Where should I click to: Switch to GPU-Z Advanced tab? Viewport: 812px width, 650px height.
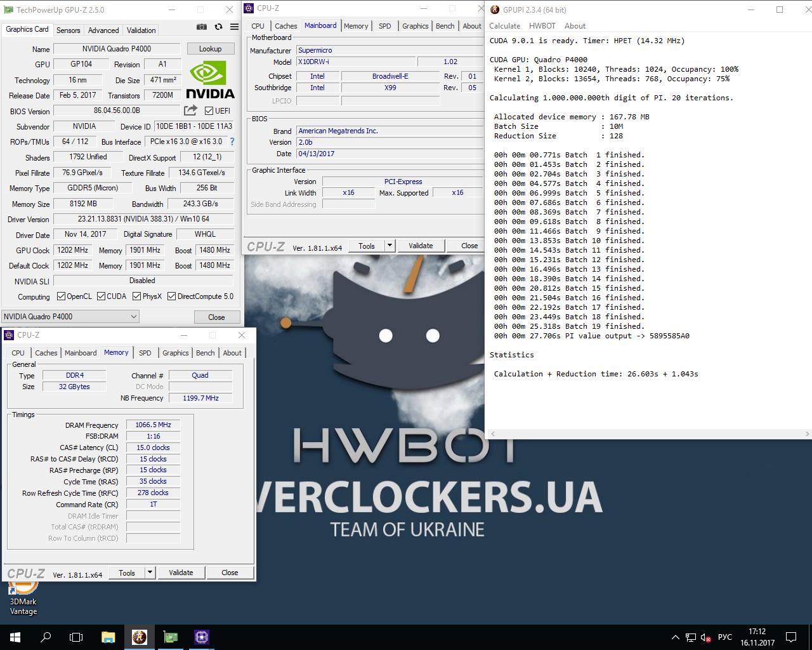click(103, 30)
